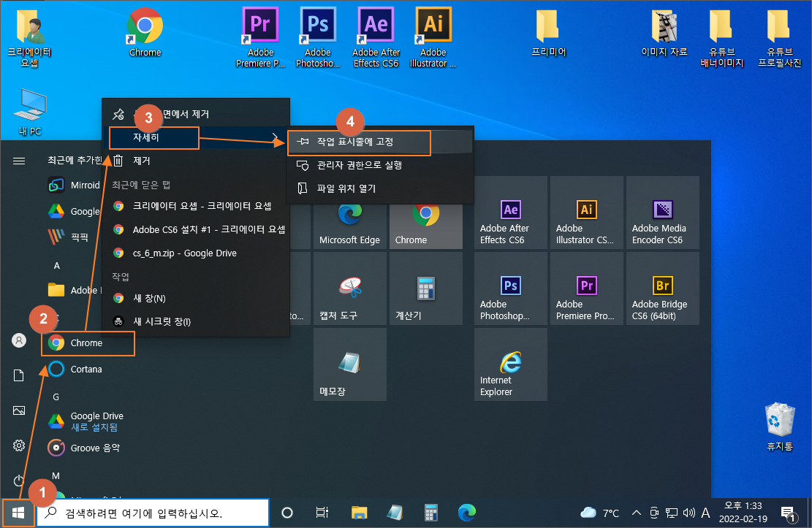Launch Adobe Photoshop tile
The height and width of the screenshot is (528, 812).
tap(511, 288)
